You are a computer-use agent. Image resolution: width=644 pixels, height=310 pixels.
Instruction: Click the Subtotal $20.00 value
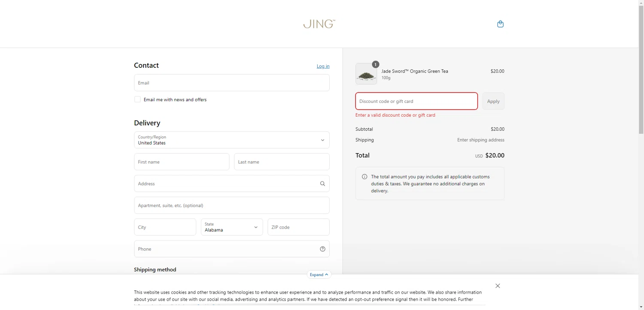pos(498,129)
